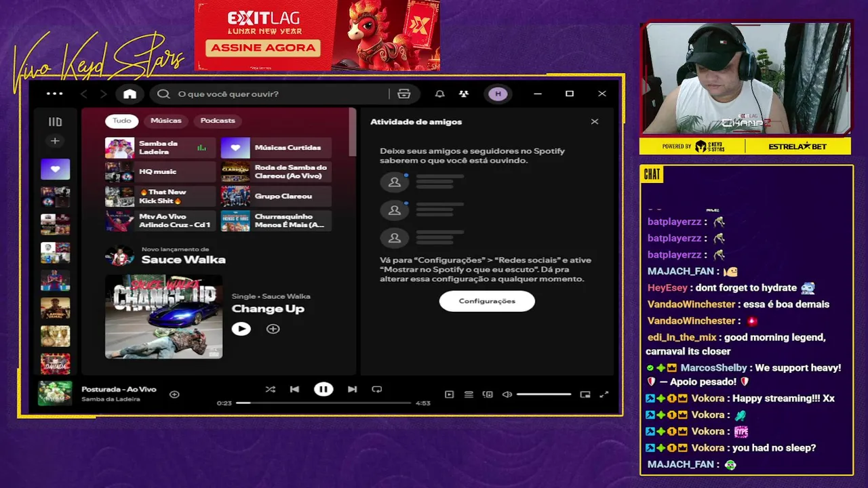Expand Your Library sidebar icon
Viewport: 868px width, 488px height.
coord(55,122)
